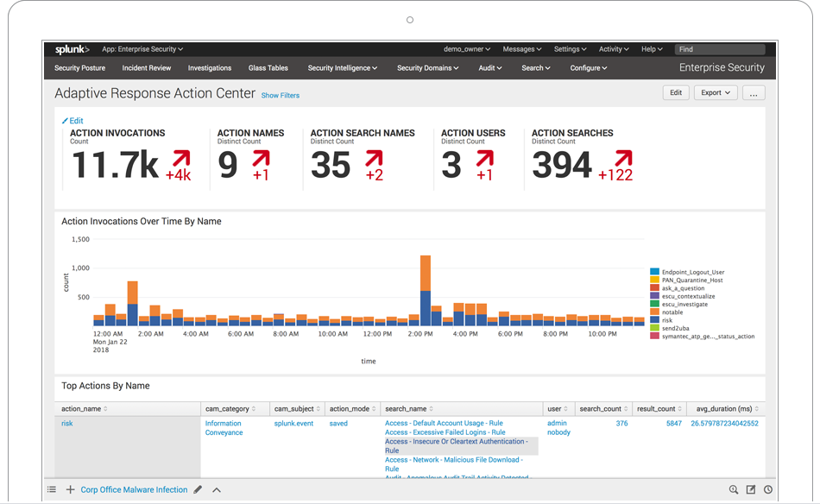Click avg duration value 26.579787234042552

pyautogui.click(x=724, y=424)
